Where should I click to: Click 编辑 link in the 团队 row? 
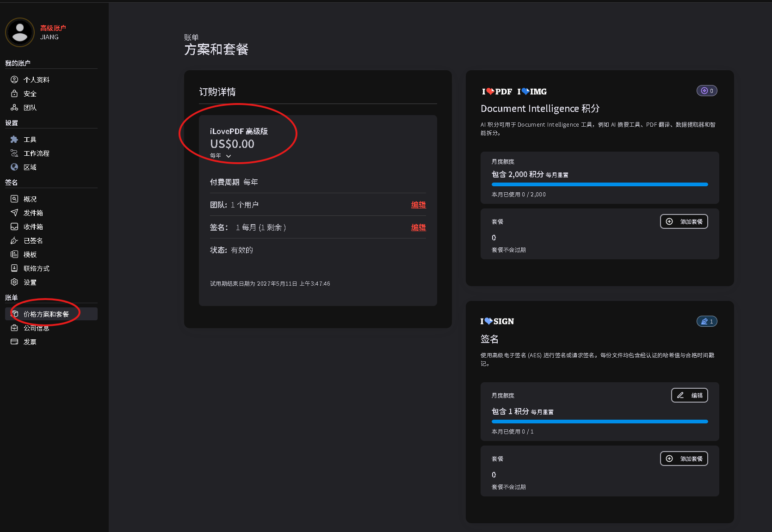tap(419, 205)
